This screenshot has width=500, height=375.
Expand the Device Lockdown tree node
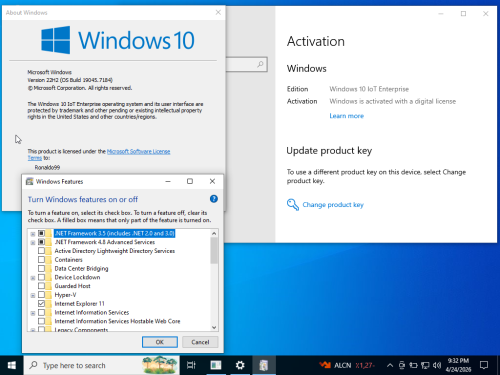pos(33,278)
